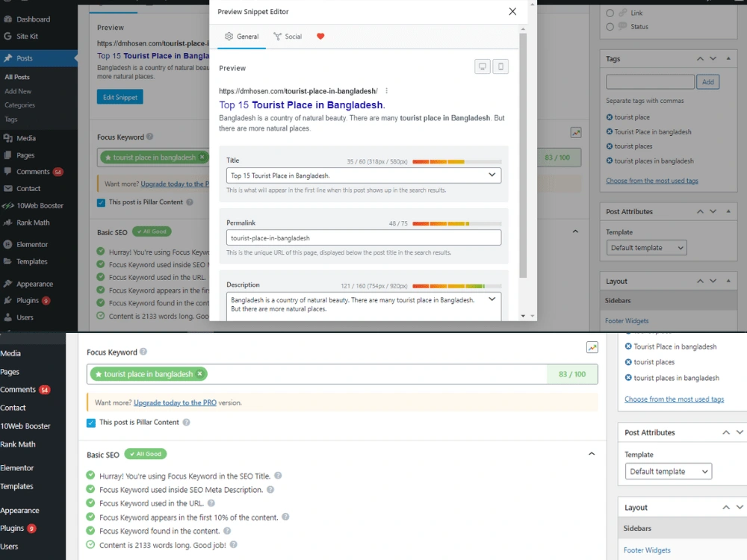747x560 pixels.
Task: Open Add New submenu item
Action: [18, 91]
